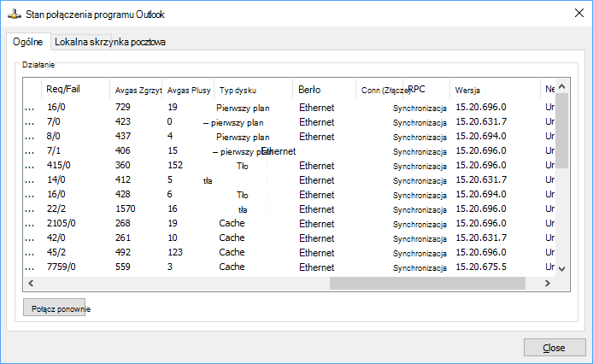The height and width of the screenshot is (364, 593).
Task: Switch to the Ogólne tab
Action: [x=28, y=42]
